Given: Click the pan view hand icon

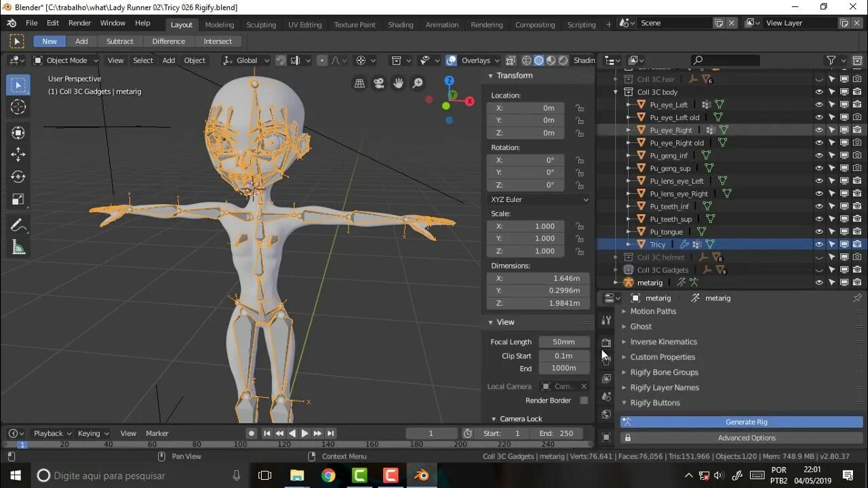Looking at the screenshot, I should click(x=398, y=83).
